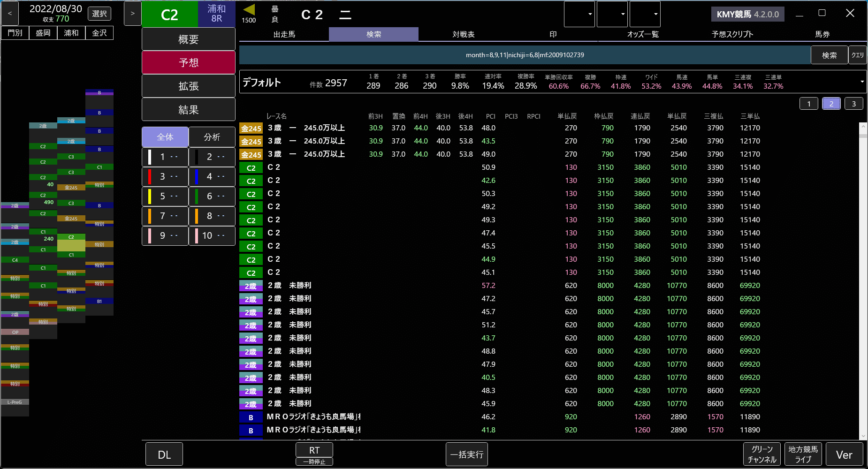Go to results page 3
868x469 pixels.
tap(854, 104)
